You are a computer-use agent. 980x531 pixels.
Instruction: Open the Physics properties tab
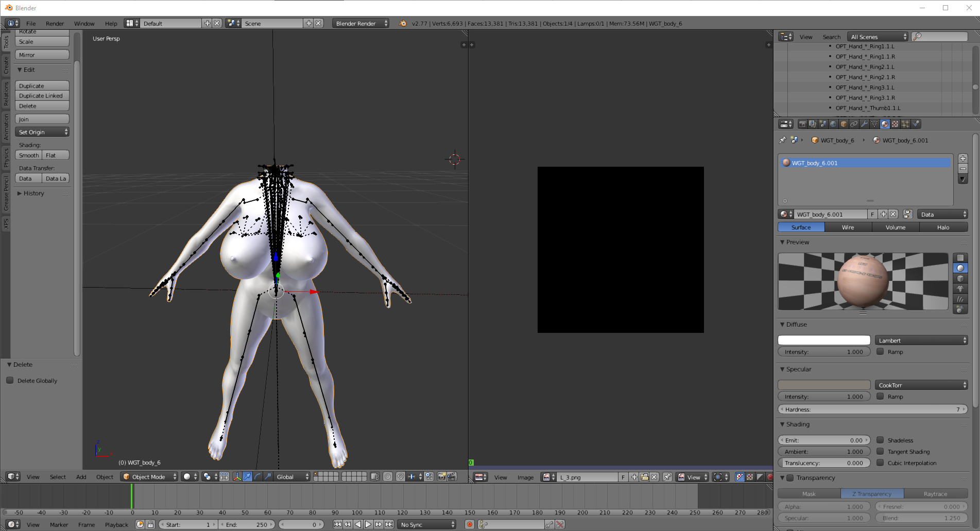point(916,124)
